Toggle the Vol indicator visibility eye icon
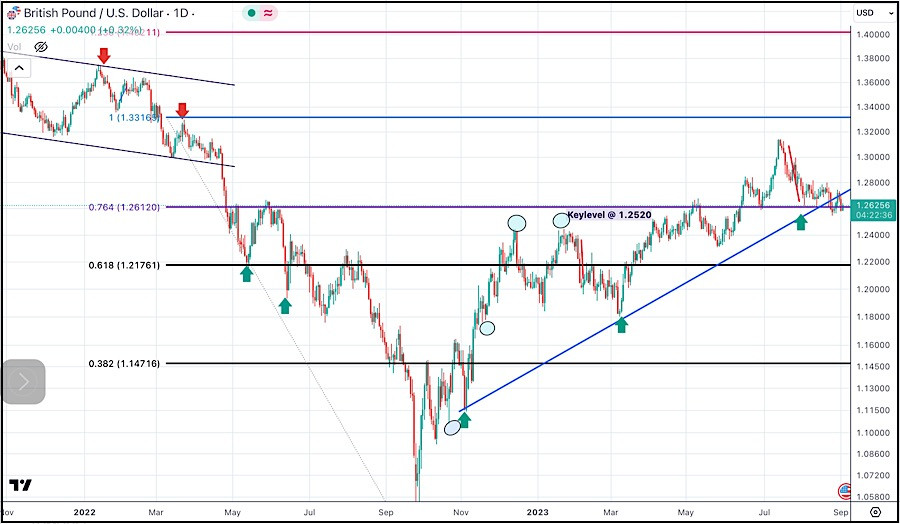 pyautogui.click(x=40, y=47)
